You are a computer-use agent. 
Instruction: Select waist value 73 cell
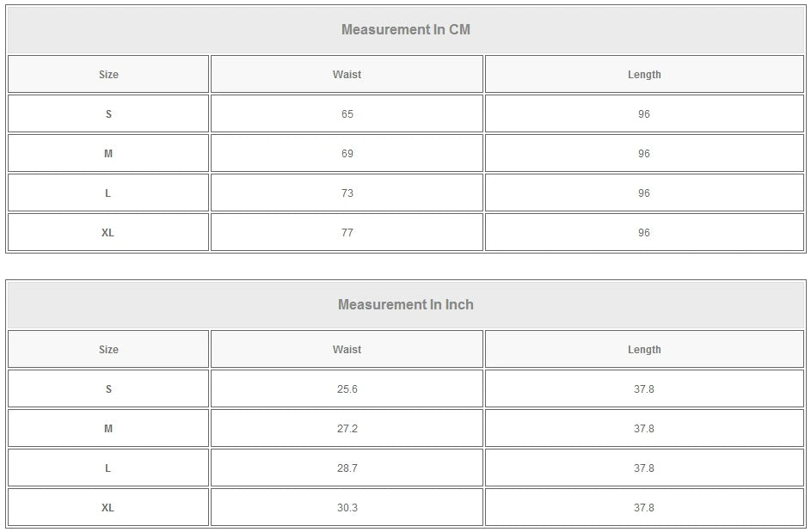pyautogui.click(x=347, y=193)
